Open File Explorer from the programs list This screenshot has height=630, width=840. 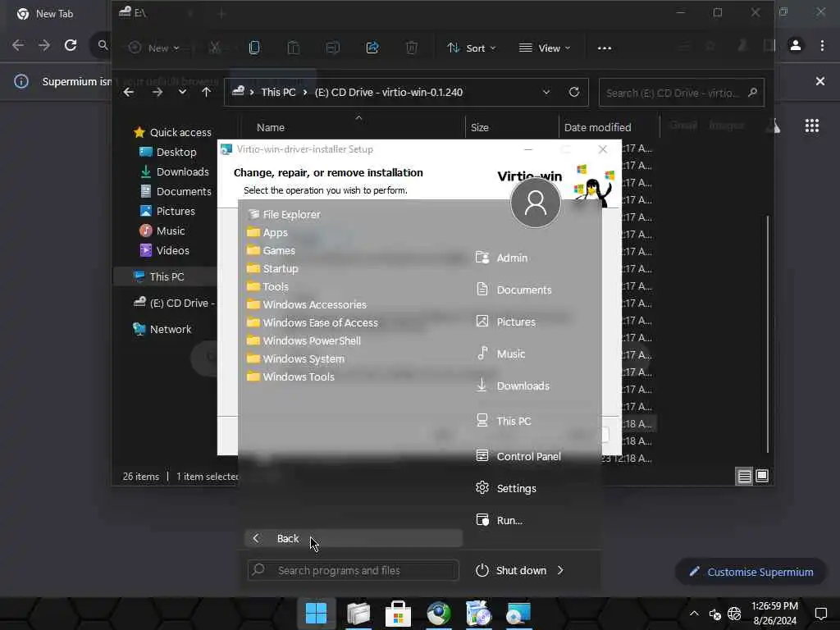pyautogui.click(x=284, y=214)
